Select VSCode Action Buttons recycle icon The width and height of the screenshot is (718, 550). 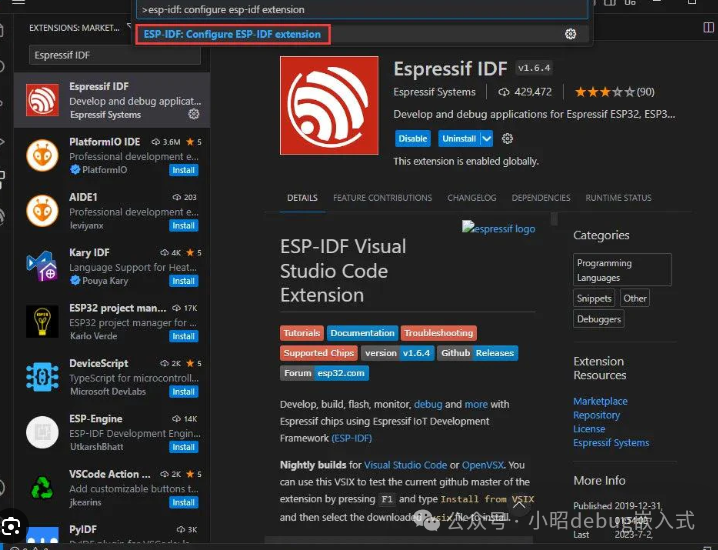42,488
